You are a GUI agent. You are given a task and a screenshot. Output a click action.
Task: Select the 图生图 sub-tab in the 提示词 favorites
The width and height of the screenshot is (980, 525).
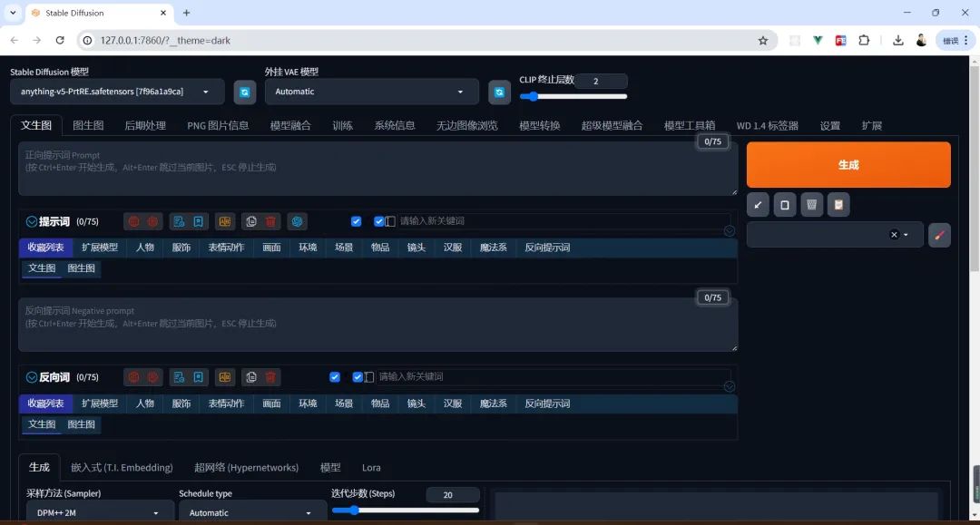[x=82, y=268]
